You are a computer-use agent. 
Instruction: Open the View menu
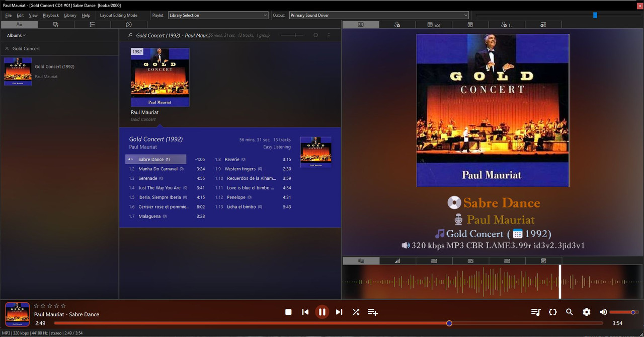pyautogui.click(x=33, y=15)
